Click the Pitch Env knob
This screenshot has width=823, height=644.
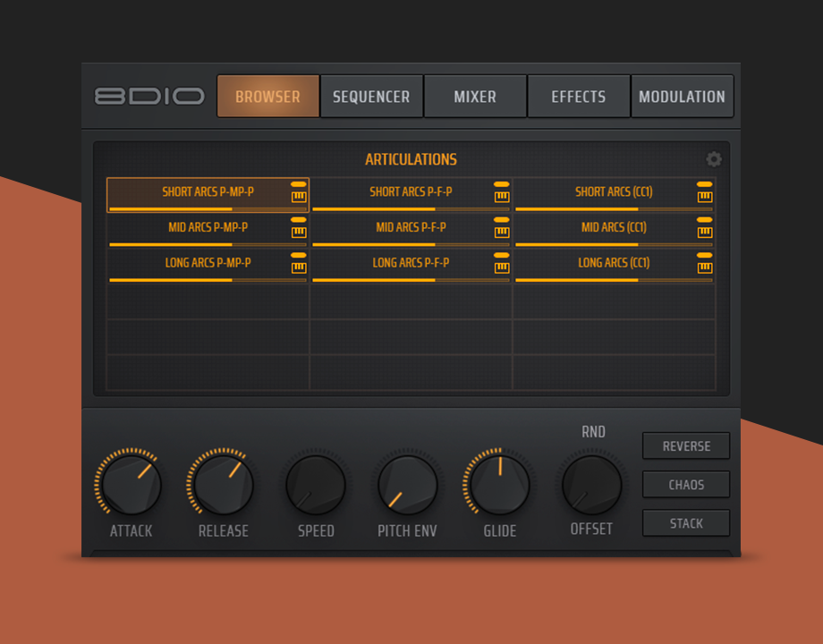coord(408,485)
